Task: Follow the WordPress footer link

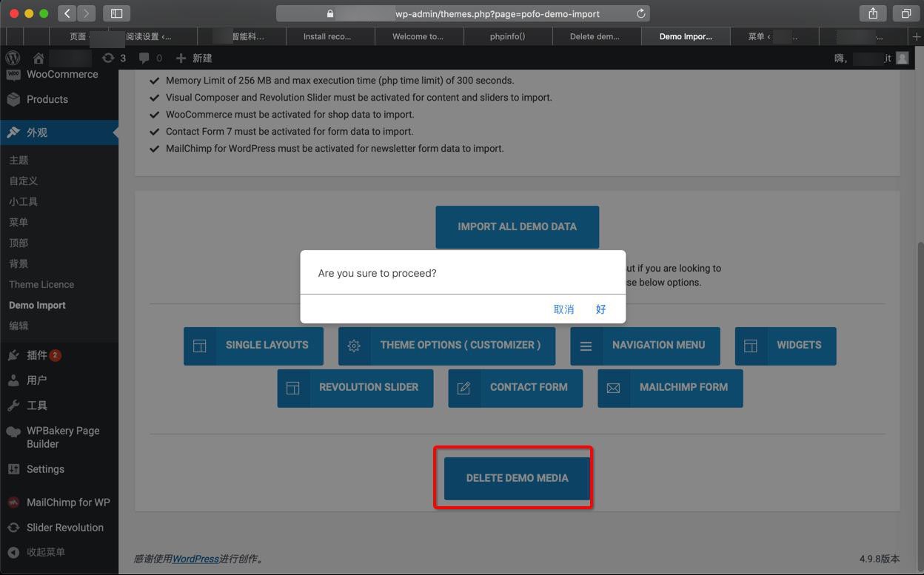Action: (x=195, y=559)
